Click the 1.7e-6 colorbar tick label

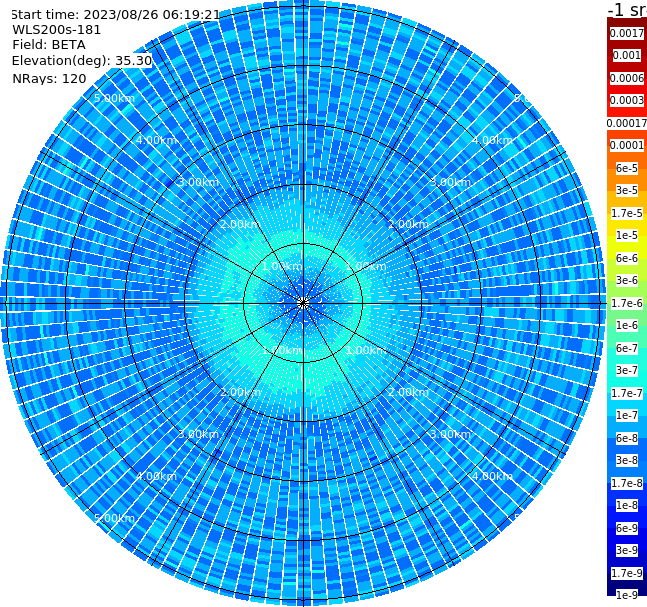coord(627,303)
